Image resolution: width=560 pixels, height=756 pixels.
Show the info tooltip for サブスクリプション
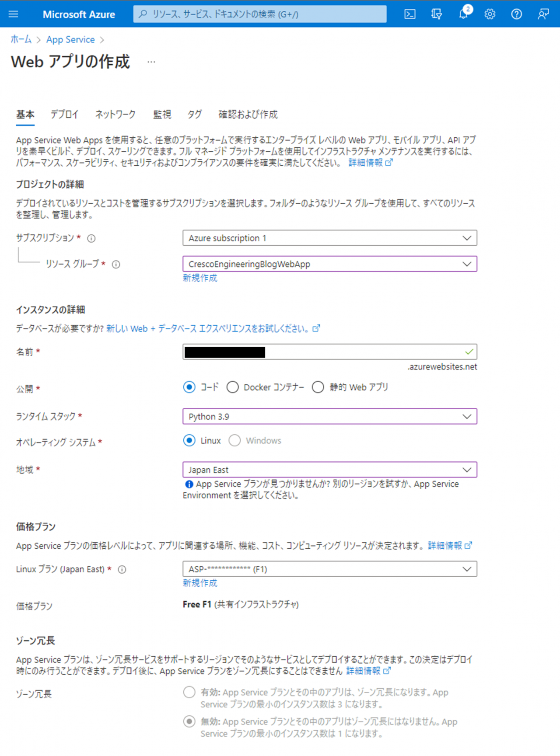pos(91,238)
